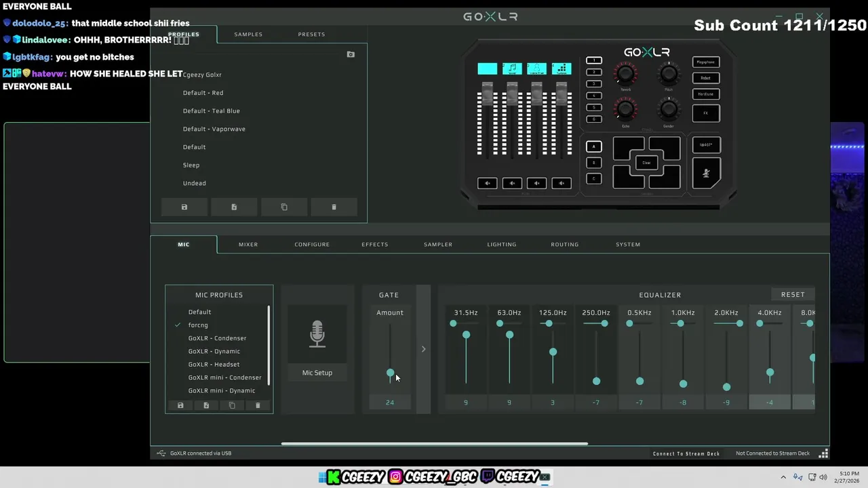
Task: Click the large microphone icon above Mic Setup
Action: (x=317, y=335)
